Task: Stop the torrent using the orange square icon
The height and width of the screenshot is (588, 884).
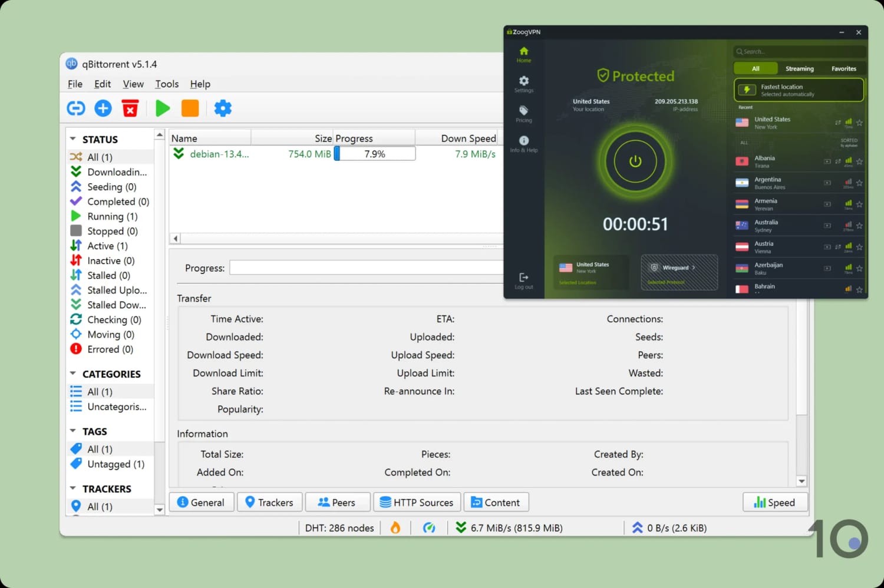Action: (190, 108)
